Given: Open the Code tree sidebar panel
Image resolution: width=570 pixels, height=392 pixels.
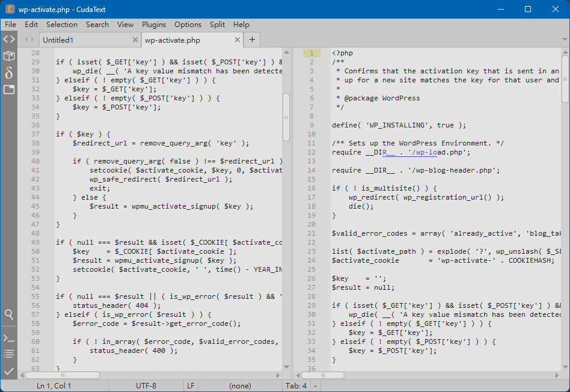Looking at the screenshot, I should pyautogui.click(x=8, y=39).
